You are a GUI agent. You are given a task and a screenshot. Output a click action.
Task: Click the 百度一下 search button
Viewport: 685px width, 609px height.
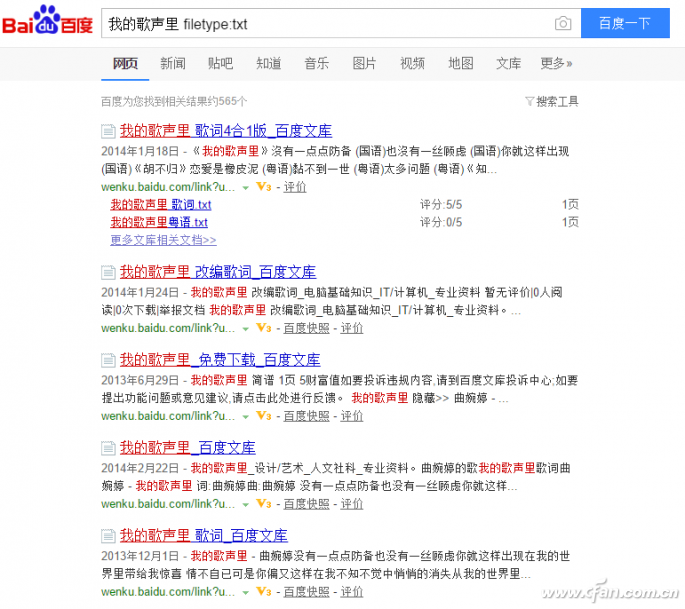pos(625,23)
